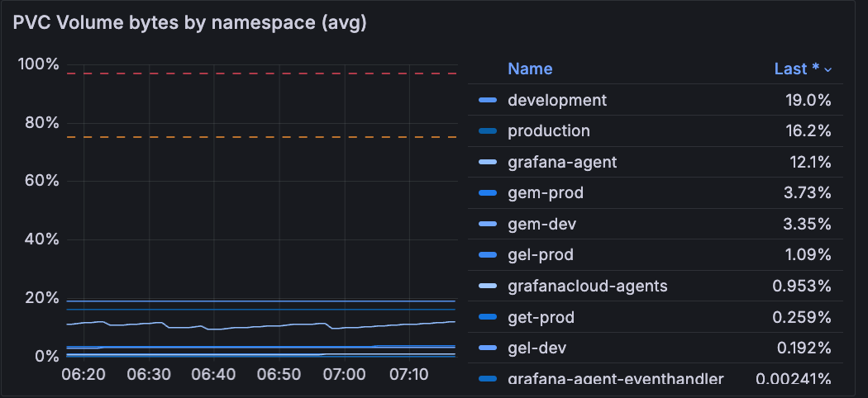Screen dimensions: 868x398
Task: Click the development series color swatch
Action: (x=488, y=100)
